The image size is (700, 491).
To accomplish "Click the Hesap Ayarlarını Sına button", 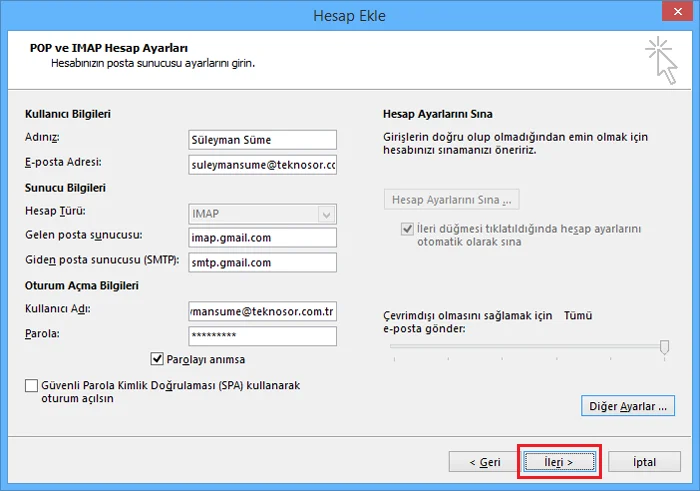I will pyautogui.click(x=451, y=199).
